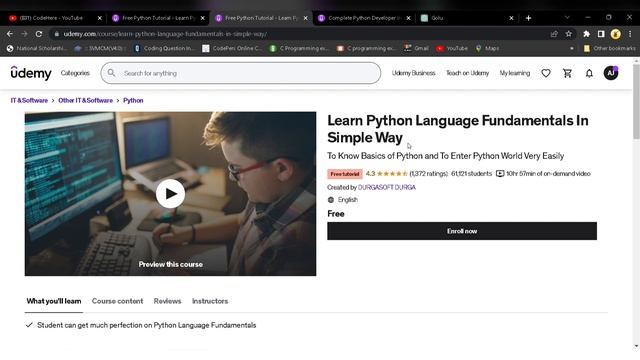Viewport: 640px width, 360px height.
Task: Select the What you'll learn tab
Action: click(54, 301)
